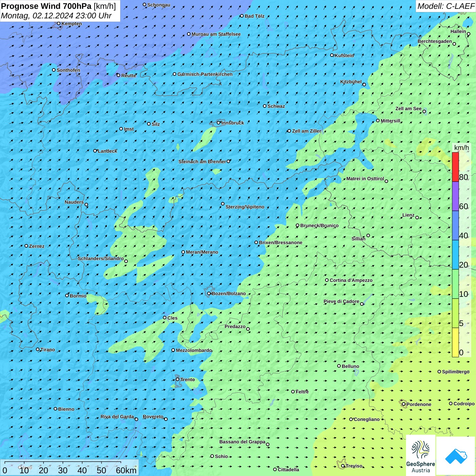Click the Meran/Merano city label
Image resolution: width=476 pixels, height=476 pixels.
(202, 252)
